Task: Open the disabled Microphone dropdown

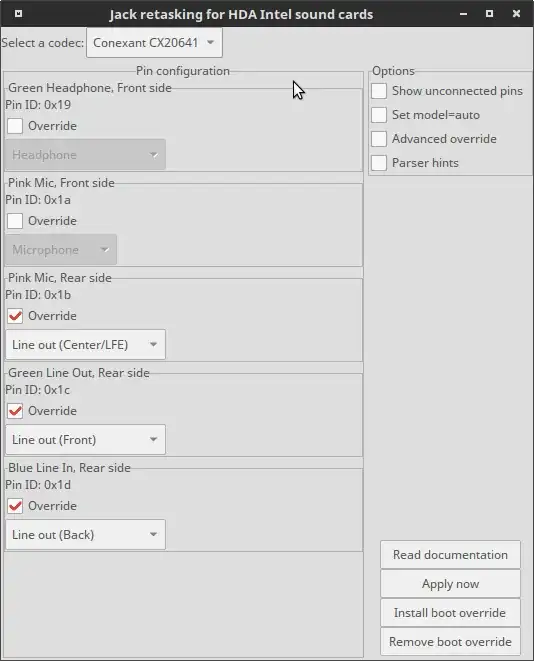Action: [61, 250]
